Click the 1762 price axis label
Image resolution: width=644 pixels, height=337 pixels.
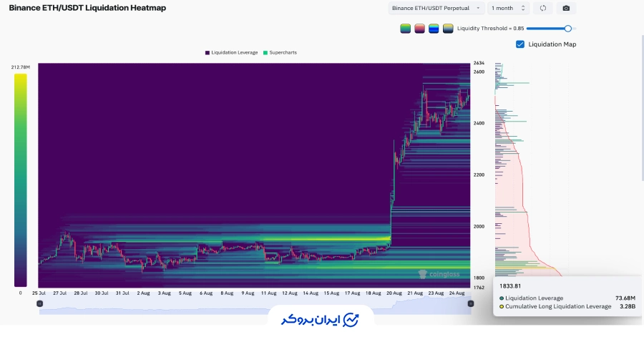tap(479, 288)
